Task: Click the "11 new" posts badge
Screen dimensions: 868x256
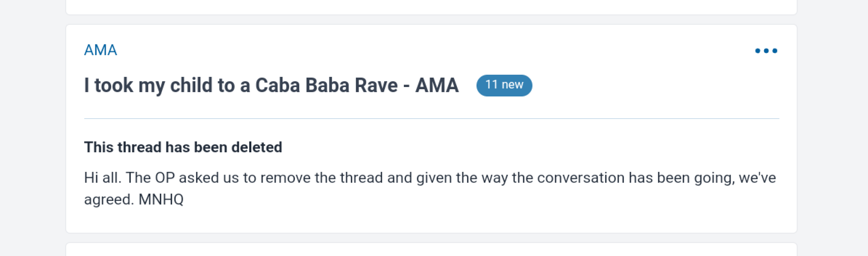Action: 504,85
